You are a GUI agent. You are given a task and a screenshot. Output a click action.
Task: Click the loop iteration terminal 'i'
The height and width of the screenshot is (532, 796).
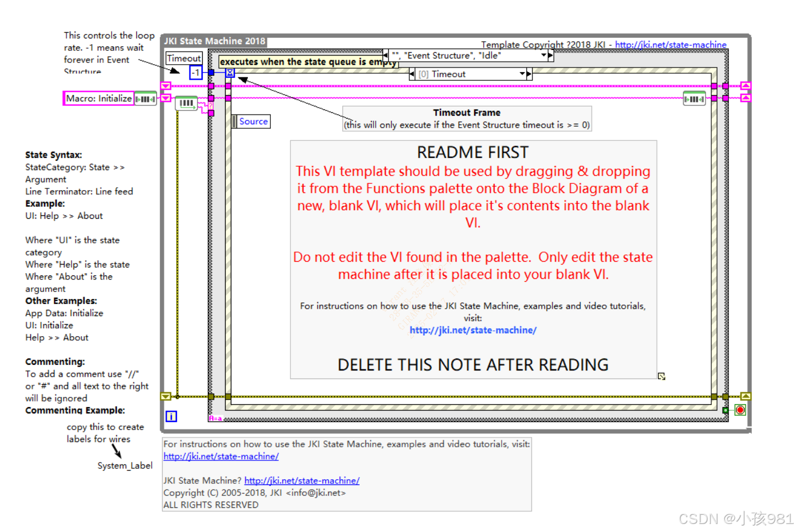click(171, 416)
